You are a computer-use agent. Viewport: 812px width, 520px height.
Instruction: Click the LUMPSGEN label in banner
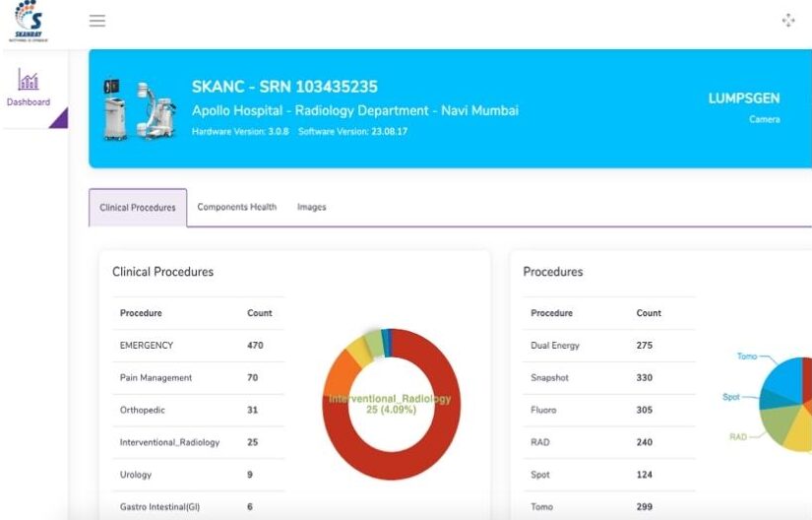coord(744,98)
